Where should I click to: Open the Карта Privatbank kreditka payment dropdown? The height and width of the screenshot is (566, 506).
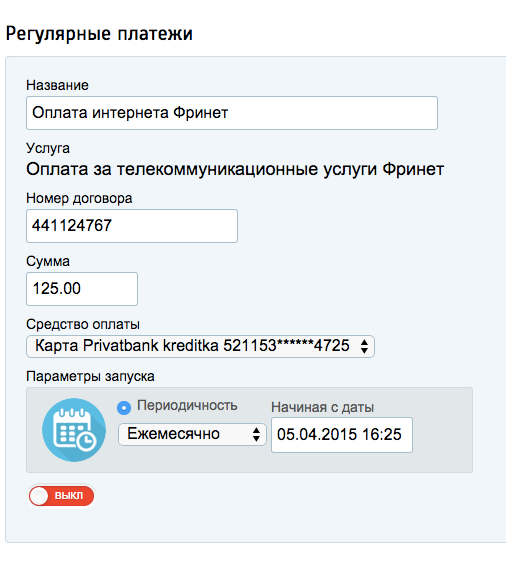pos(200,347)
